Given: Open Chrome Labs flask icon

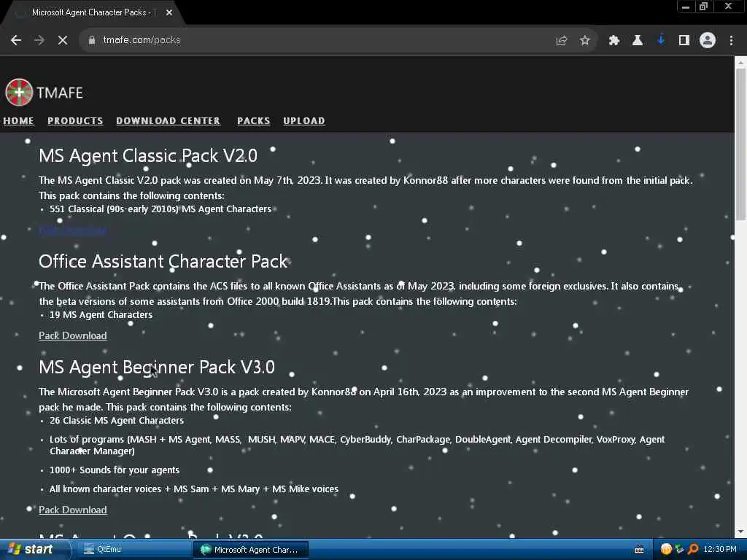Looking at the screenshot, I should pos(638,41).
